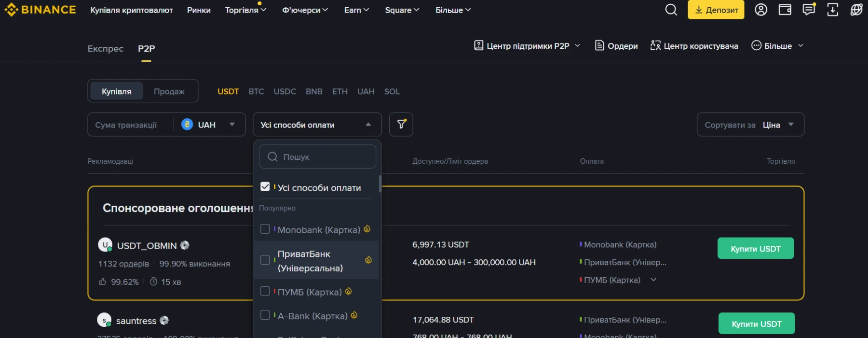Expand the Ф'ючерси header menu

coord(305,10)
